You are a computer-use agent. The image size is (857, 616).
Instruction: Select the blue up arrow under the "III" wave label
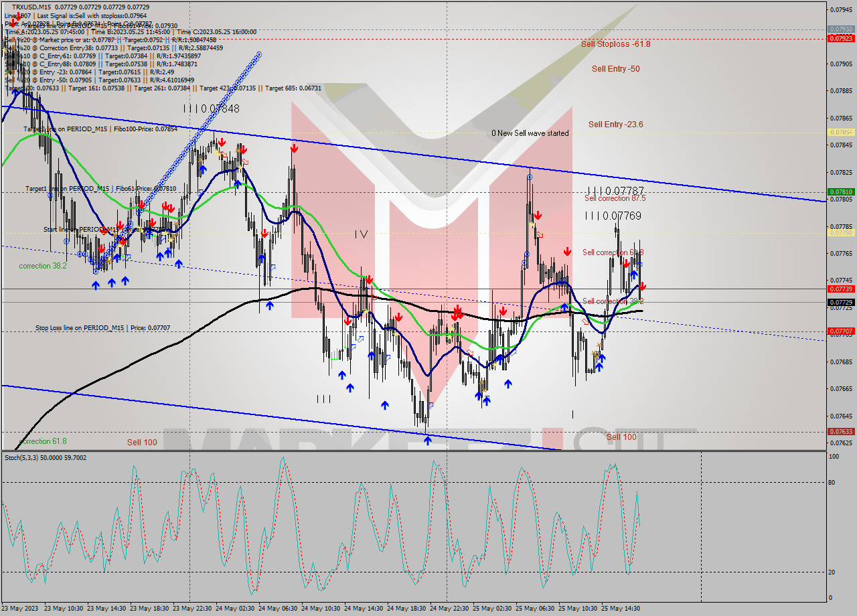pyautogui.click(x=385, y=405)
